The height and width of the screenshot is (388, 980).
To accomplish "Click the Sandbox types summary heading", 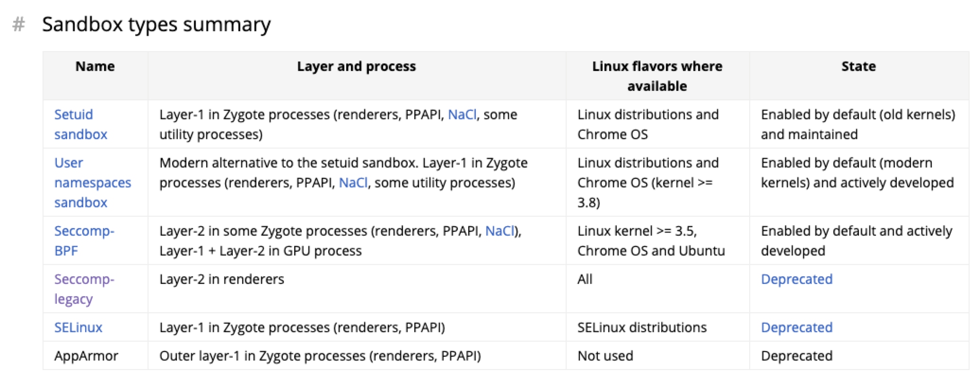I will tap(157, 24).
